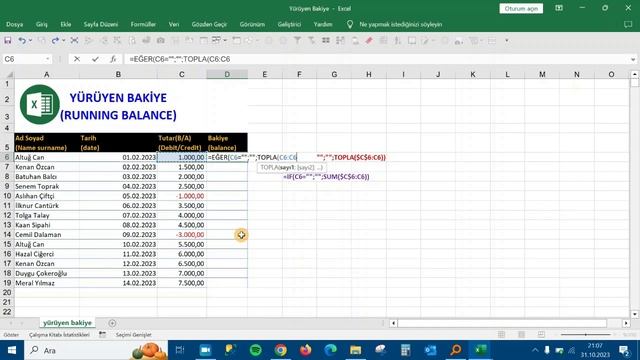This screenshot has height=360, width=640.
Task: Open Spotify from the taskbar
Action: click(256, 350)
